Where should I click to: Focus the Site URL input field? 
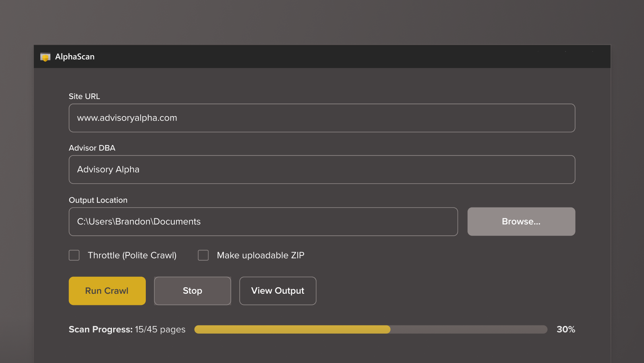click(x=322, y=118)
